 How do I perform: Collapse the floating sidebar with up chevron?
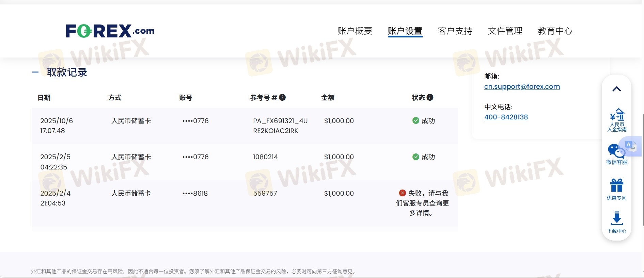tap(616, 89)
